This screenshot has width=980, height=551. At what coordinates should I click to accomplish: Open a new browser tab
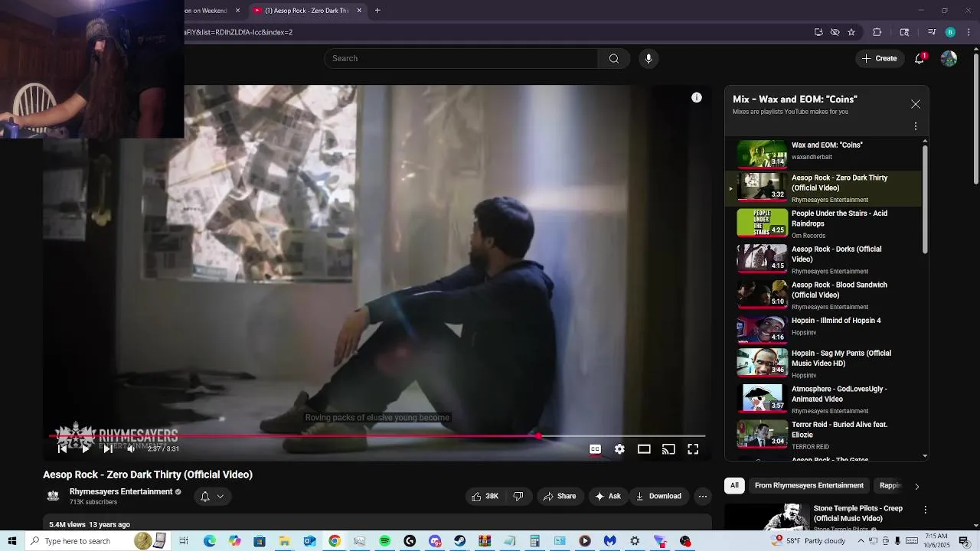377,11
